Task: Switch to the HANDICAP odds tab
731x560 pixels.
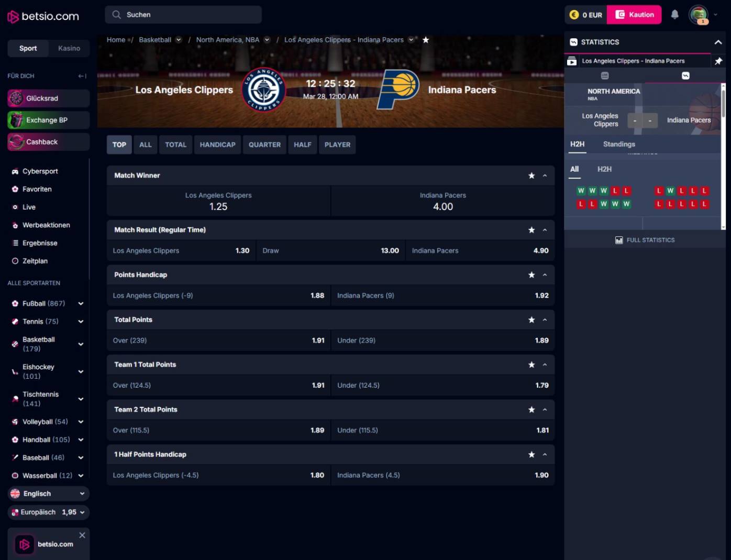Action: pyautogui.click(x=217, y=145)
